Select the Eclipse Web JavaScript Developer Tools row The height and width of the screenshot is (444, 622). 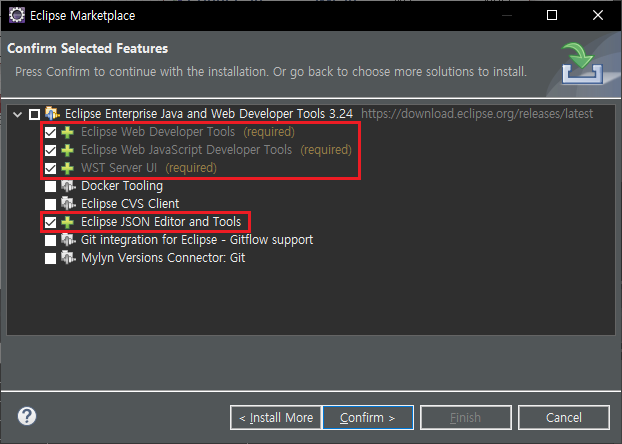(x=186, y=150)
